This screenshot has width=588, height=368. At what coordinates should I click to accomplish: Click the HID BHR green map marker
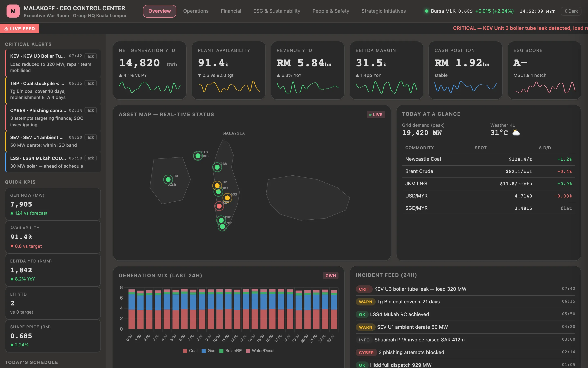(x=198, y=156)
